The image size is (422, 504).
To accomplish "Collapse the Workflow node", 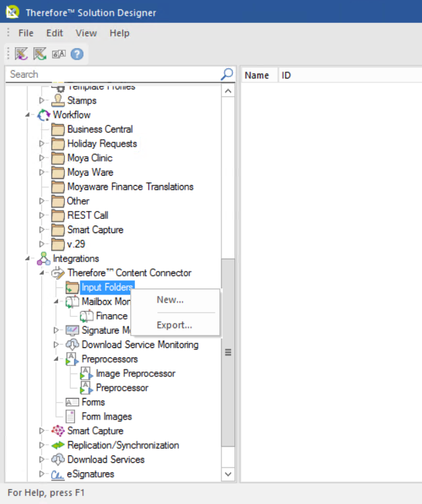I will tap(28, 115).
